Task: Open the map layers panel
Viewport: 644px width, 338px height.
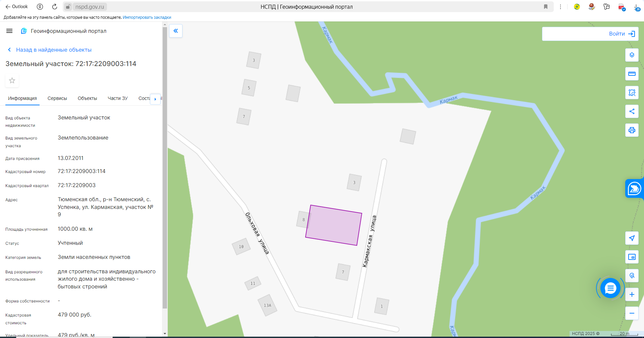Action: (x=632, y=55)
